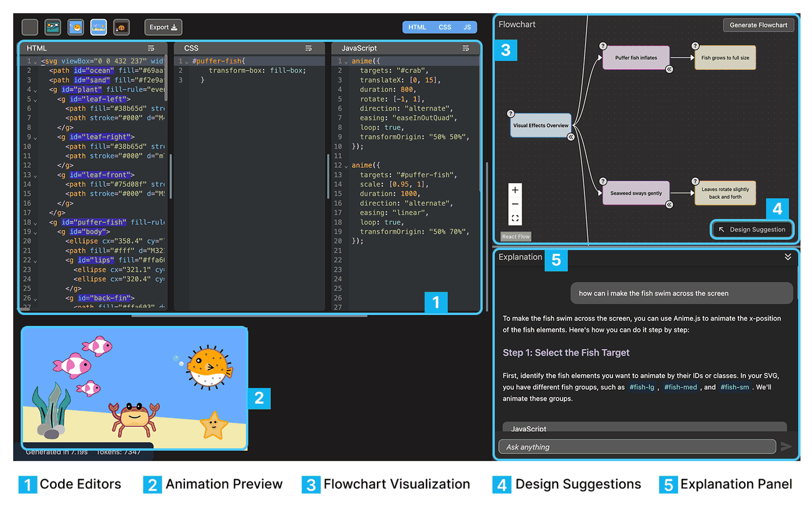This screenshot has width=812, height=511.
Task: Click the Generate Flowchart button
Action: [759, 25]
